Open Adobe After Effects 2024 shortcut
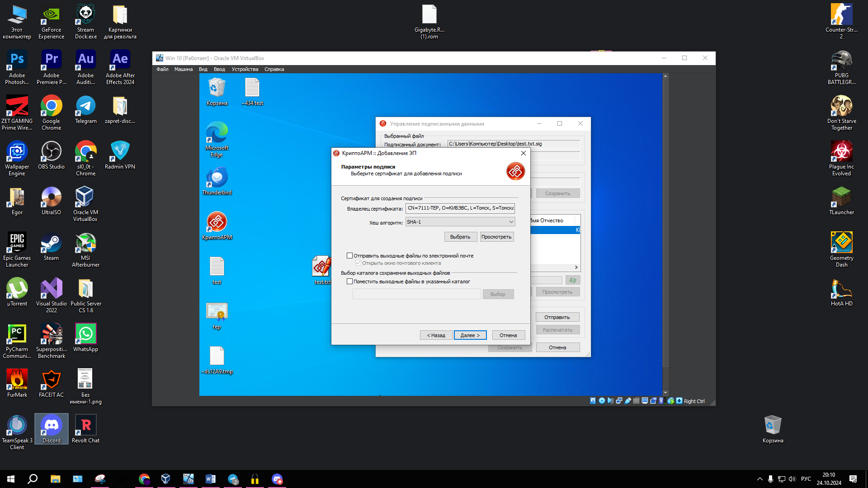Viewport: 868px width, 488px height. coord(120,67)
